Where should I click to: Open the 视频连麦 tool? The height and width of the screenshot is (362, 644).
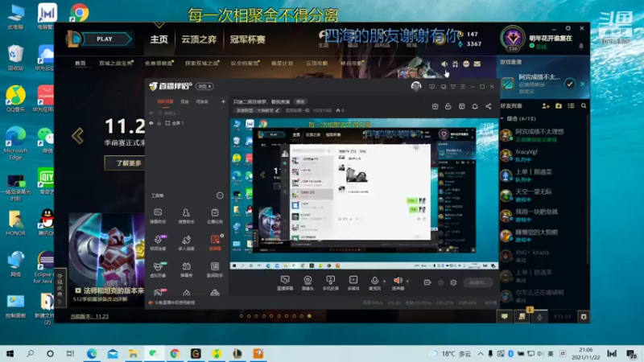158,243
